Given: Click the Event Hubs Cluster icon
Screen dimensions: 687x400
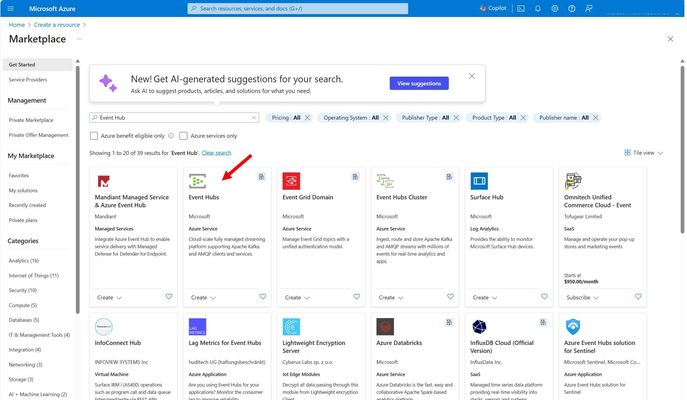Looking at the screenshot, I should pyautogui.click(x=385, y=181).
